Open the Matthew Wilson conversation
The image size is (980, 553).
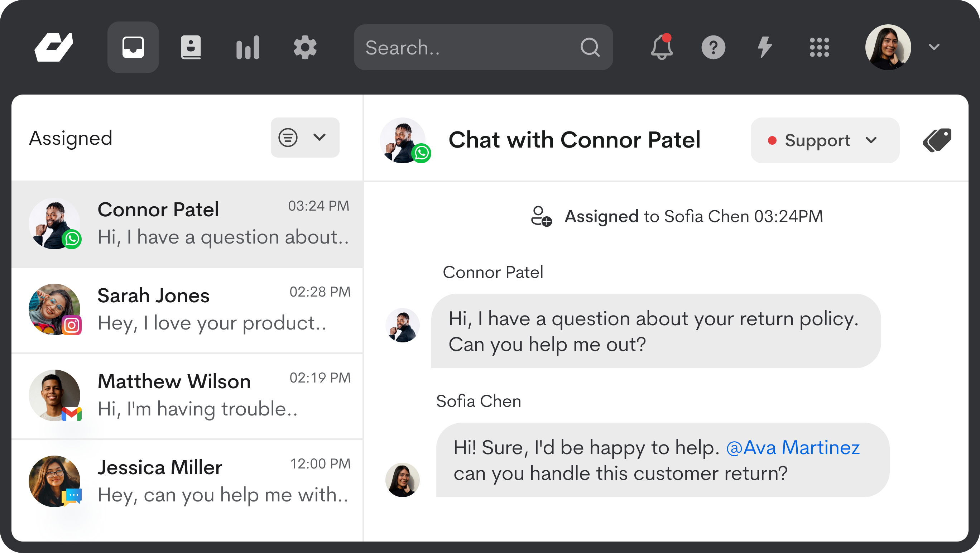click(x=187, y=396)
